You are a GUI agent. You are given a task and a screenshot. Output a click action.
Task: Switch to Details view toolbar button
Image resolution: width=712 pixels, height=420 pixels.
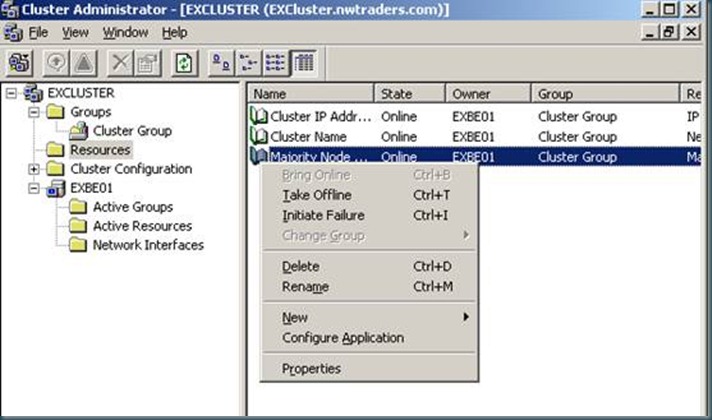(x=303, y=62)
